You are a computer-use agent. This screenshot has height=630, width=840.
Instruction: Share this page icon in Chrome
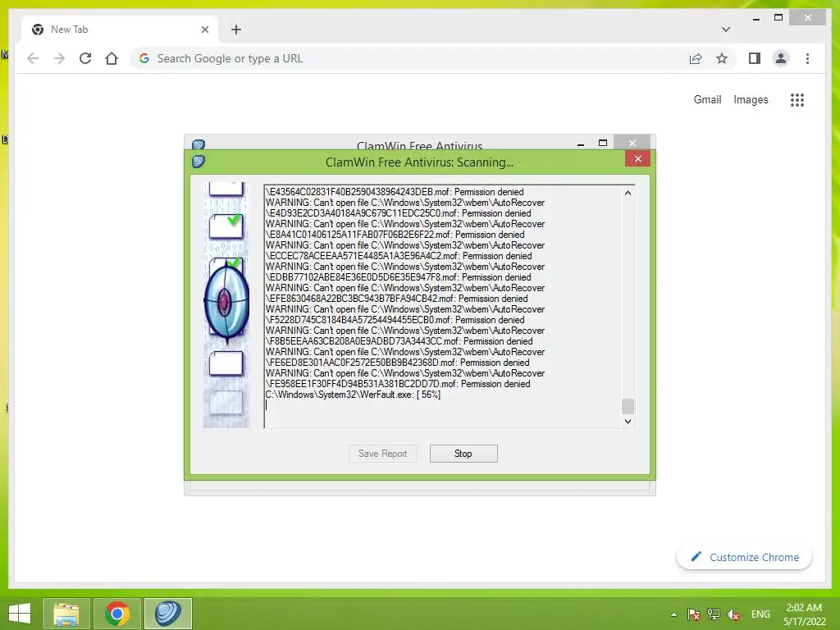pos(696,58)
